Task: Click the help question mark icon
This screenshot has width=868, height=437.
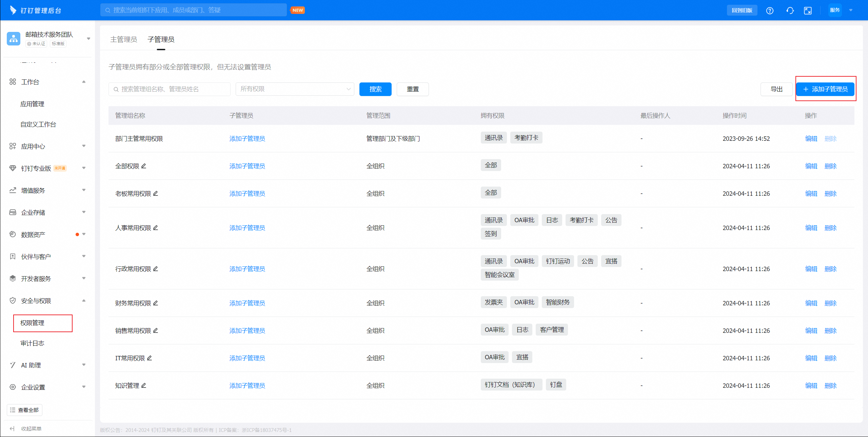Action: [770, 11]
